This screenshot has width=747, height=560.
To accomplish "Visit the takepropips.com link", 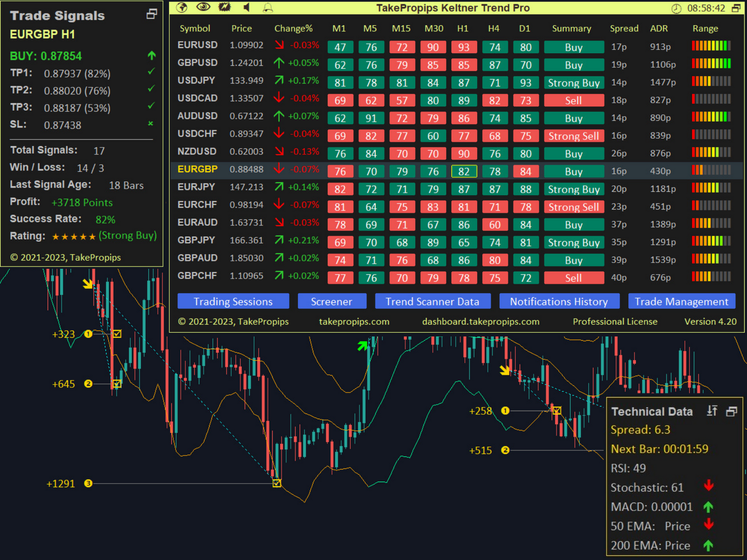I will coord(354,321).
